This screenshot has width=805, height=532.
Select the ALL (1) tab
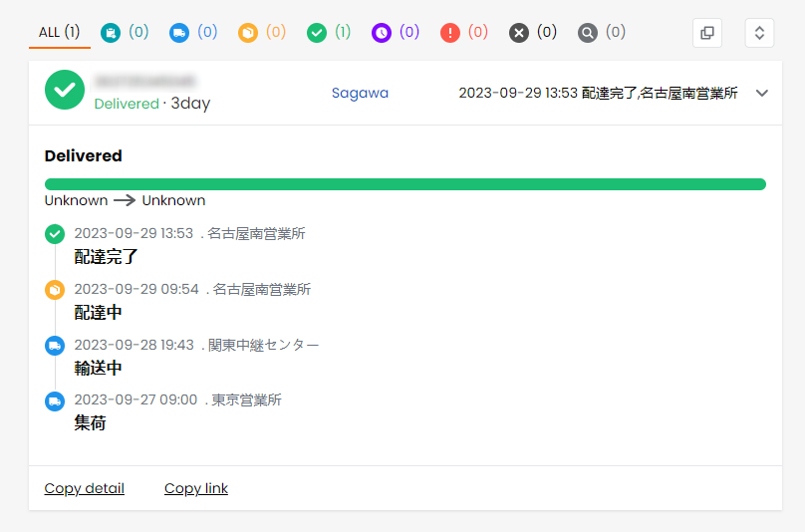(x=59, y=32)
